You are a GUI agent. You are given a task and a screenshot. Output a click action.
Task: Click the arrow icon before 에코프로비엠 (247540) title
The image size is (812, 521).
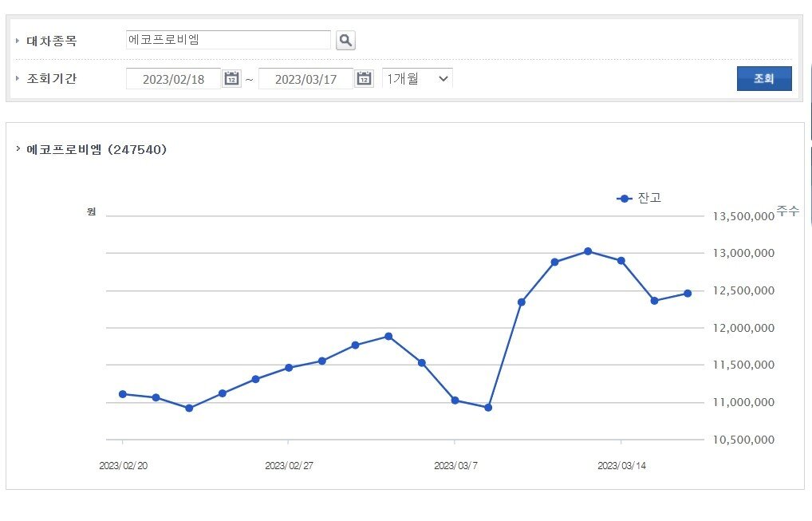click(19, 148)
